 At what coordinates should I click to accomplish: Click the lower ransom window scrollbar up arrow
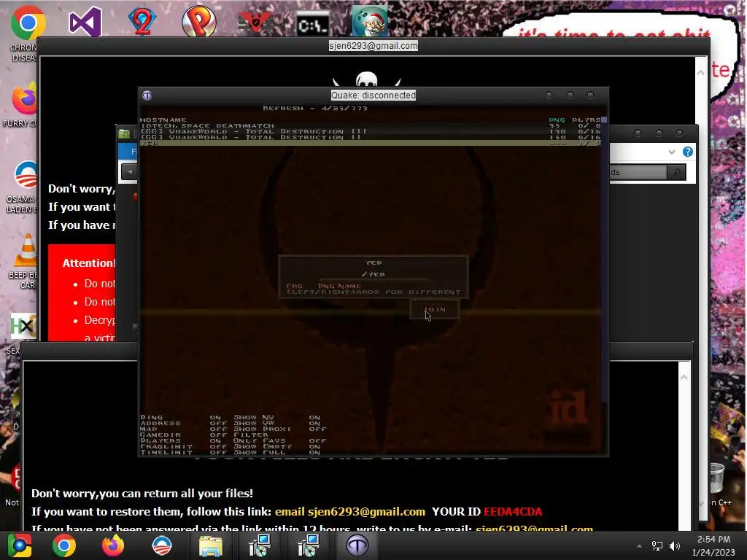(684, 377)
